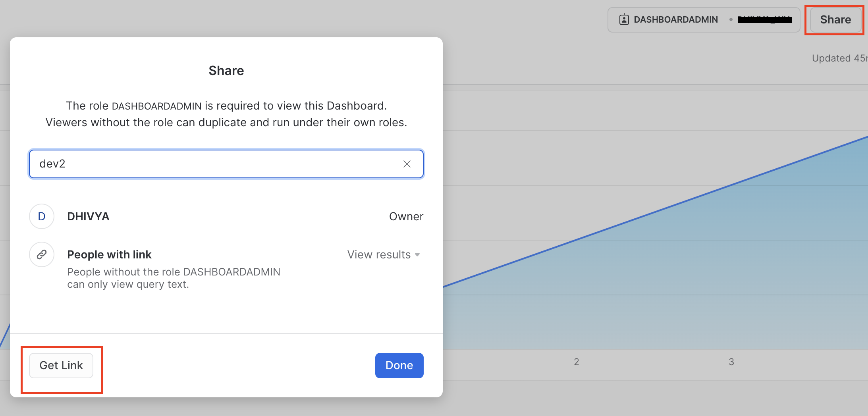
Task: Clear the dev2 search field with X
Action: [407, 164]
